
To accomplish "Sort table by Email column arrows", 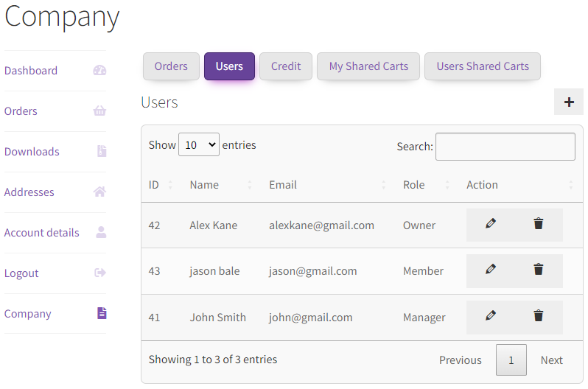I will (384, 185).
